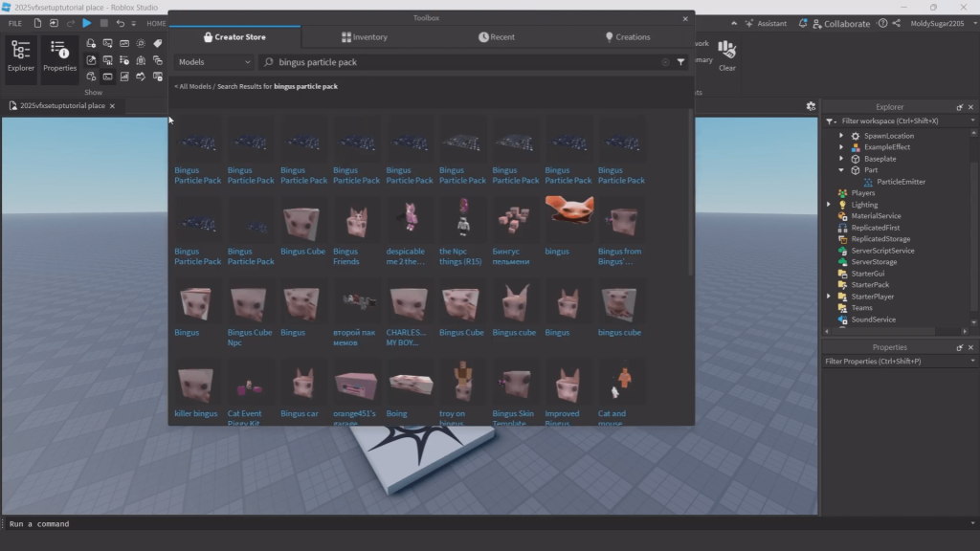Clear the Toolbox search text
The image size is (980, 551).
point(665,62)
